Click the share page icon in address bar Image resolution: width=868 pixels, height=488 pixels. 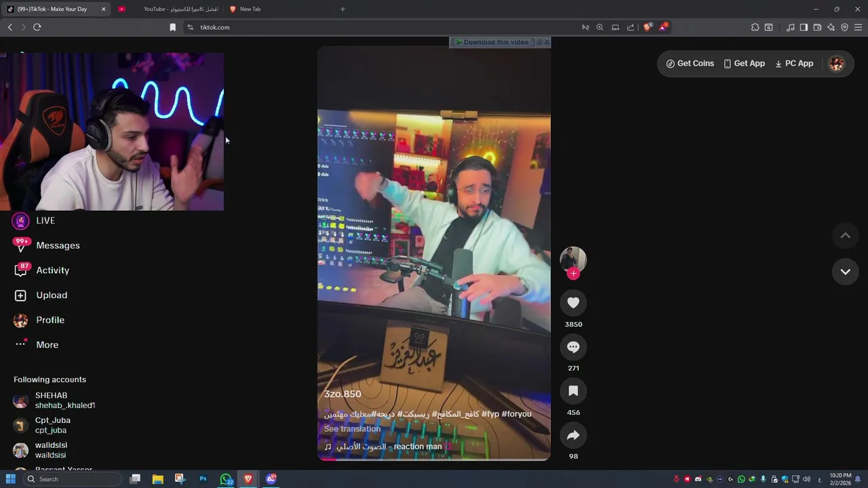pyautogui.click(x=631, y=27)
